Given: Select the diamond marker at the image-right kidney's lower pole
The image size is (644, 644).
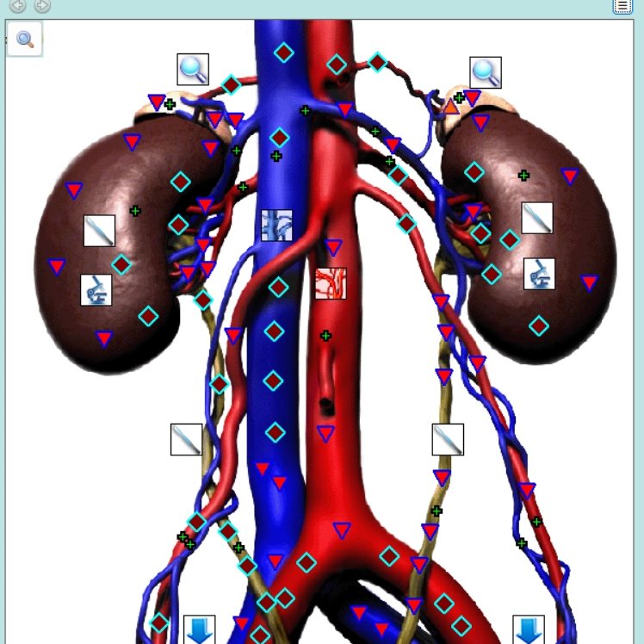Looking at the screenshot, I should point(539,326).
